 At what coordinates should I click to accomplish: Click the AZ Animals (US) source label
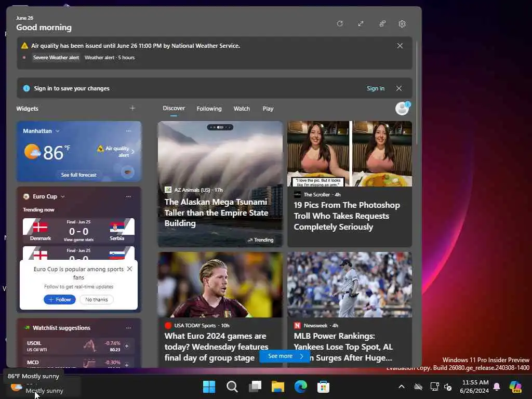pyautogui.click(x=192, y=190)
